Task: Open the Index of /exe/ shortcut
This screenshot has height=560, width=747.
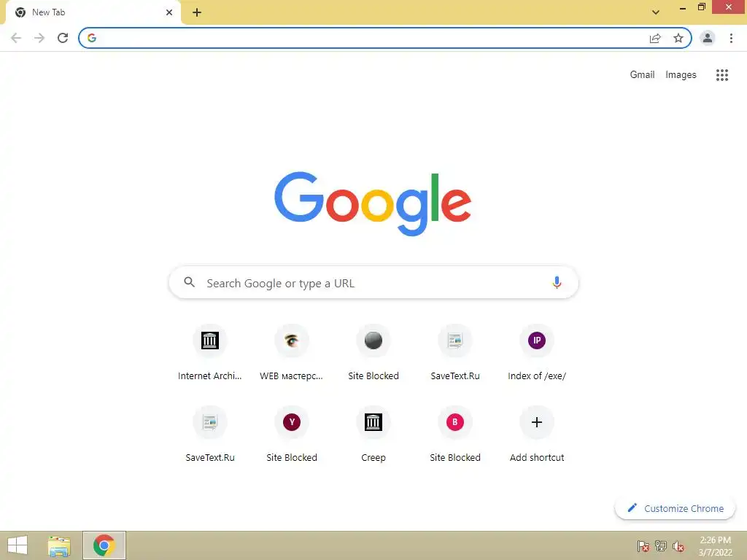Action: [537, 352]
